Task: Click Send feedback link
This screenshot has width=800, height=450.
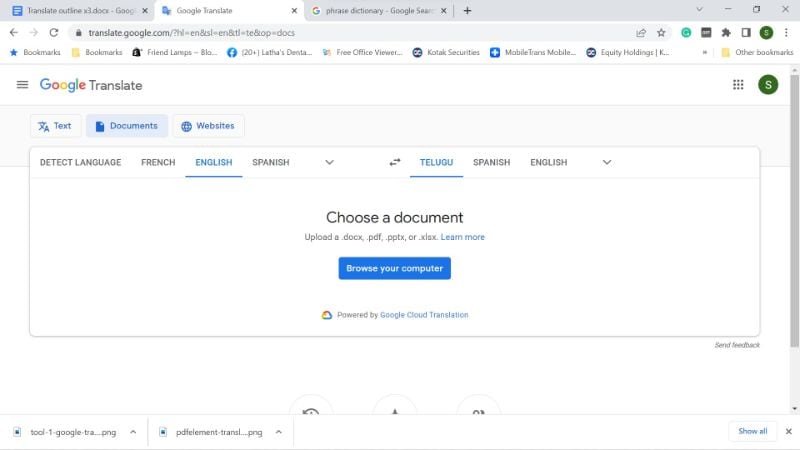Action: click(x=737, y=345)
